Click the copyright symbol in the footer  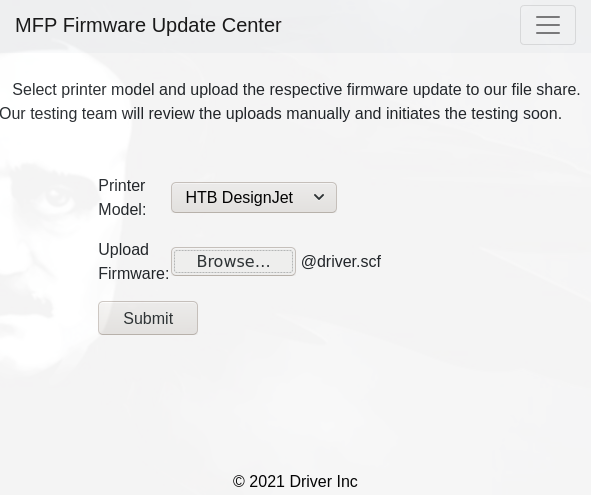click(239, 481)
